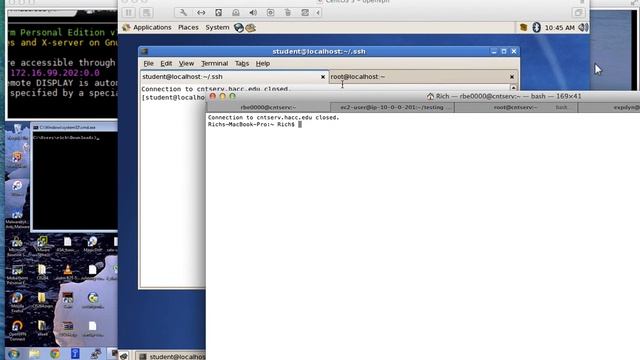The width and height of the screenshot is (640, 360).
Task: Click the sound speaker icon in VMware toolbar
Action: pyautogui.click(x=253, y=13)
